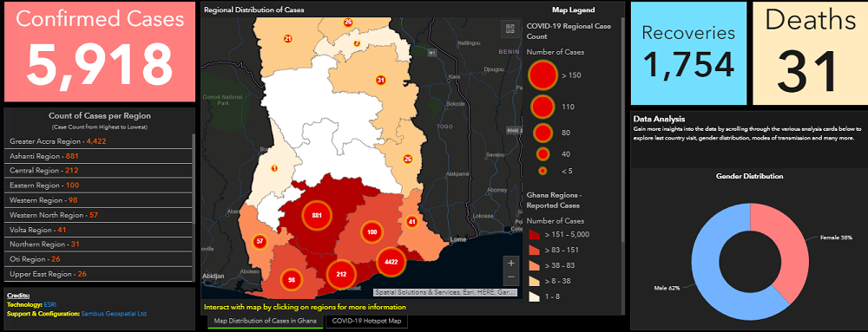Select the 98 Western region marker
This screenshot has height=332, width=868.
291,279
